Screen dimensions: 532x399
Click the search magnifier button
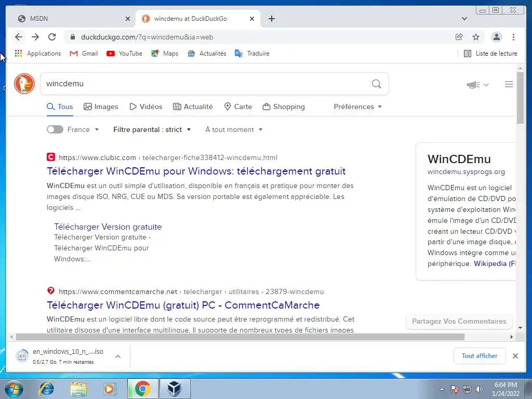pos(376,84)
